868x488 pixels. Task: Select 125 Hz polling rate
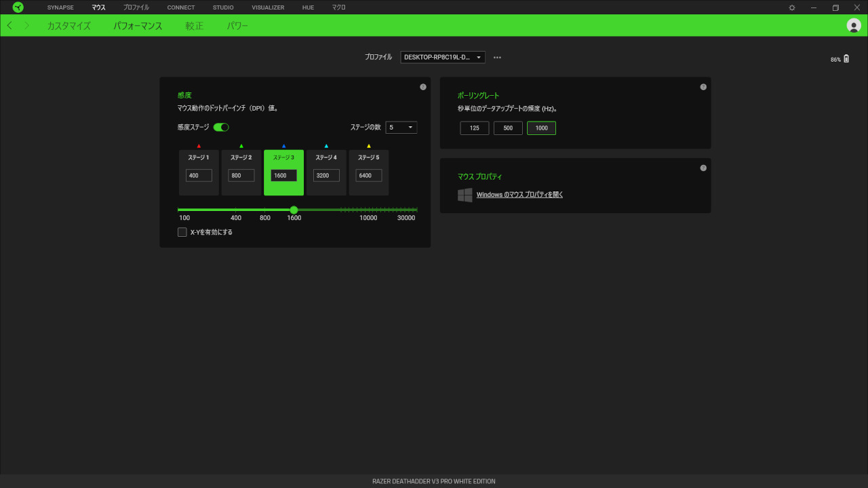click(x=475, y=128)
